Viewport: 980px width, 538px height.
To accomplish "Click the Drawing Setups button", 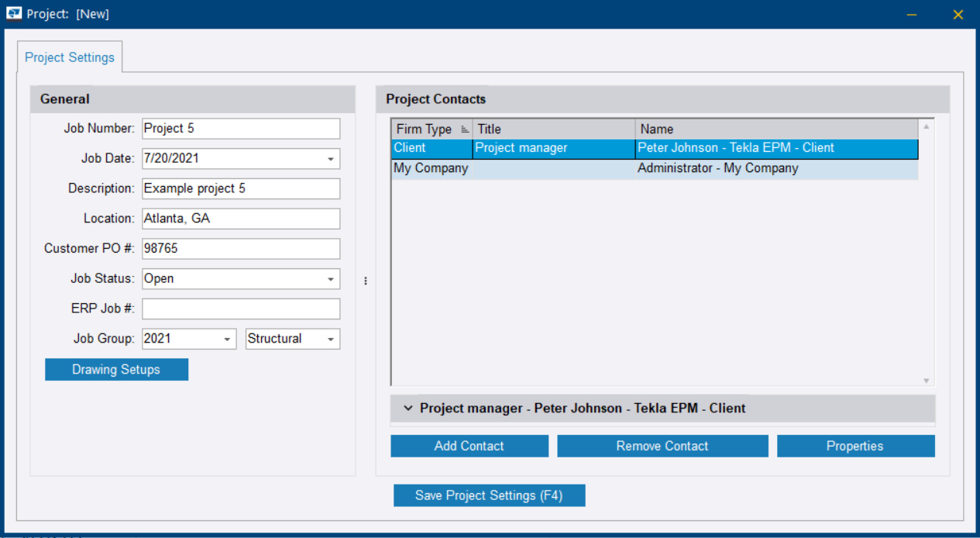I will coord(116,370).
